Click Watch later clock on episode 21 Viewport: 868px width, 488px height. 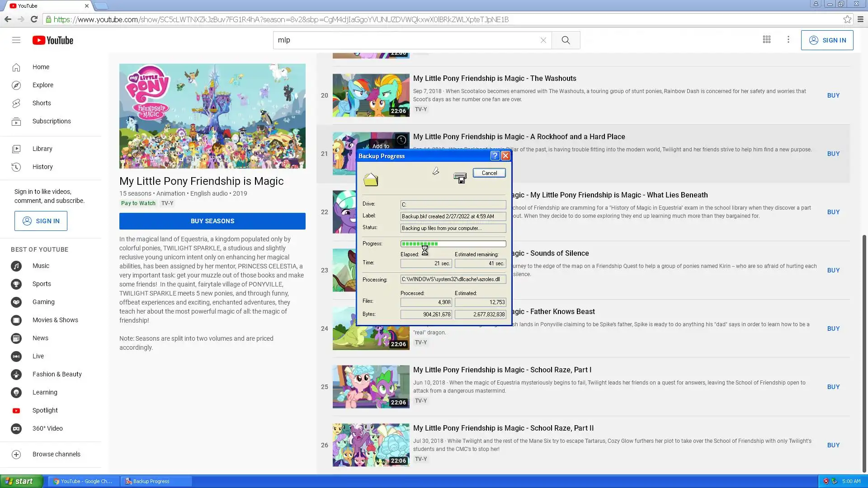401,140
